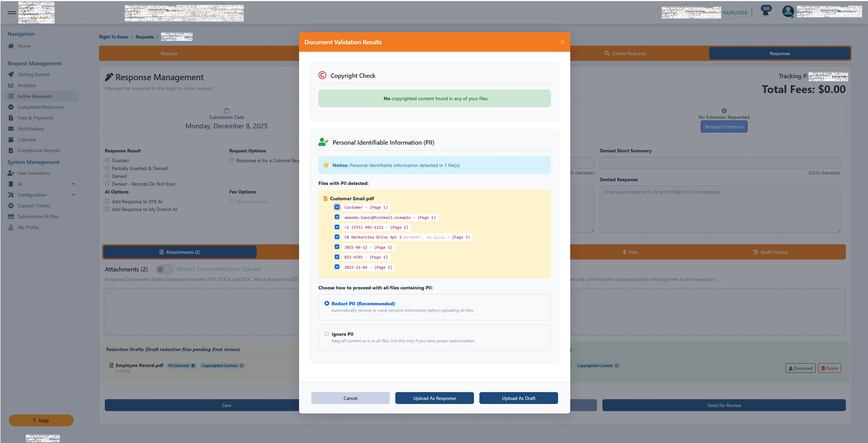The width and height of the screenshot is (868, 443).
Task: Uncheck the amanda.lopez email PII checkbox
Action: pyautogui.click(x=337, y=217)
